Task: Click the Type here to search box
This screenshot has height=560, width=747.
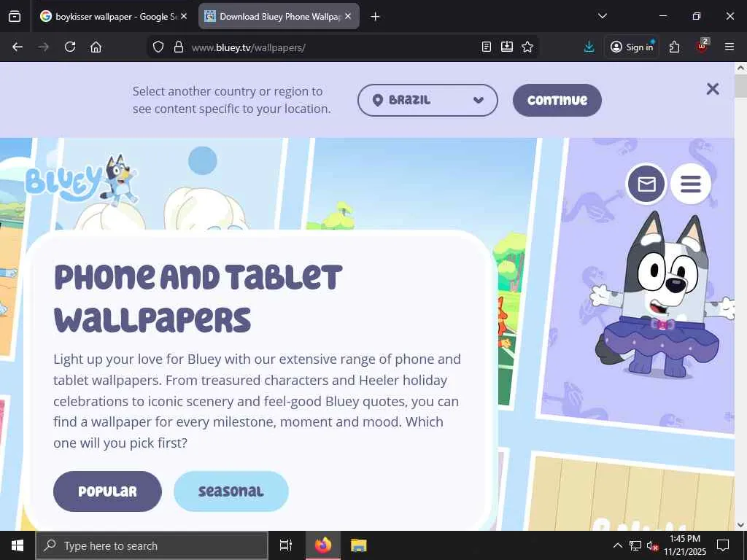Action: click(152, 545)
